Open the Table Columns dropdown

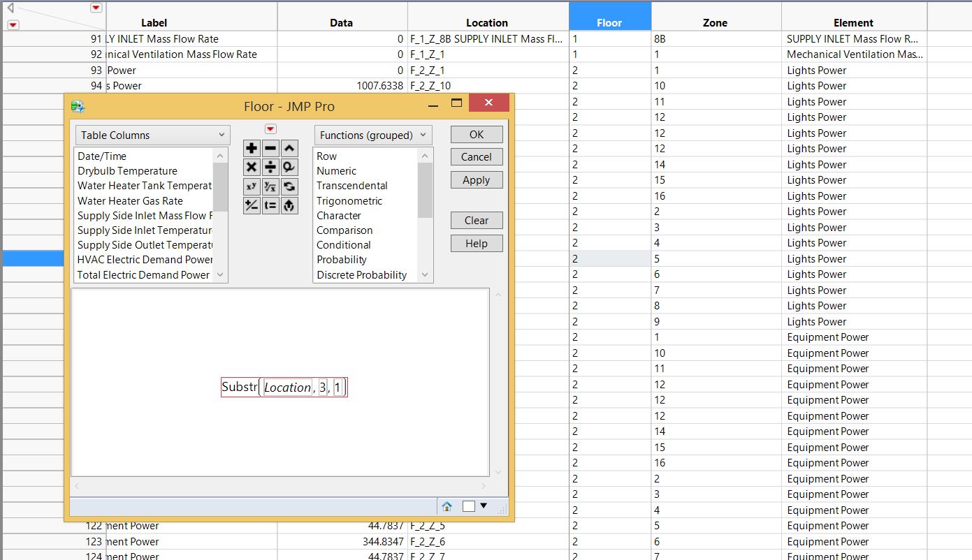(152, 135)
